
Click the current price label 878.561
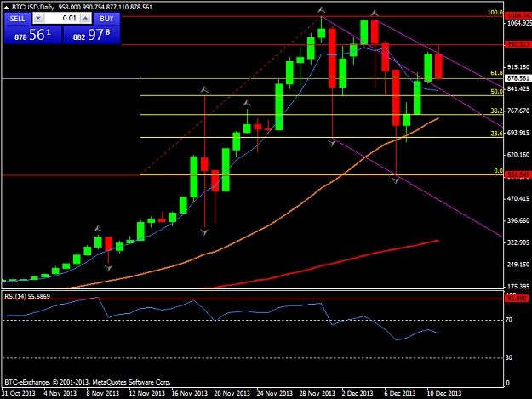coord(518,78)
